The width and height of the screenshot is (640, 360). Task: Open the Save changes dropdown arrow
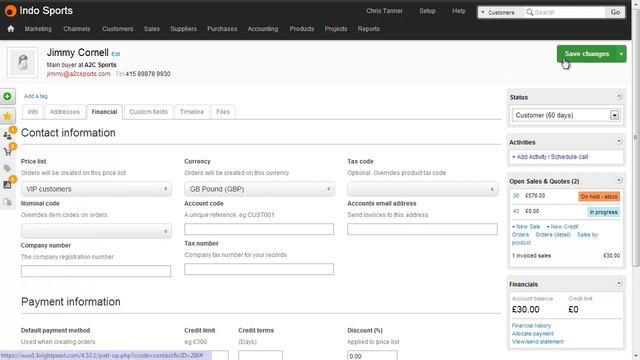[x=621, y=54]
